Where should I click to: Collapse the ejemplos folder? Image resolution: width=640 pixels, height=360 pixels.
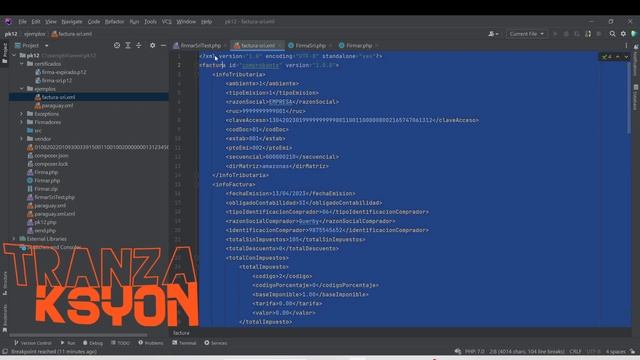click(22, 89)
